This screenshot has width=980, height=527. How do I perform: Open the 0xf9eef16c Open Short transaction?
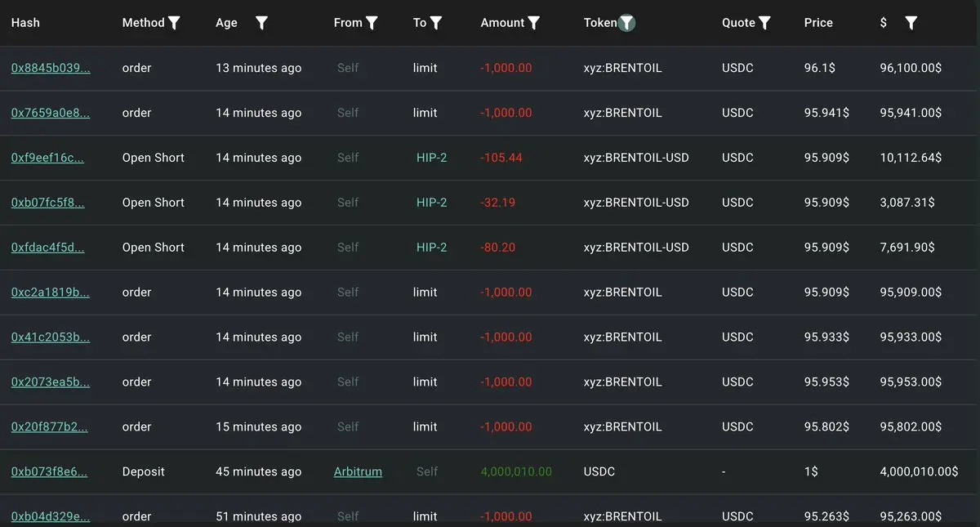(47, 158)
